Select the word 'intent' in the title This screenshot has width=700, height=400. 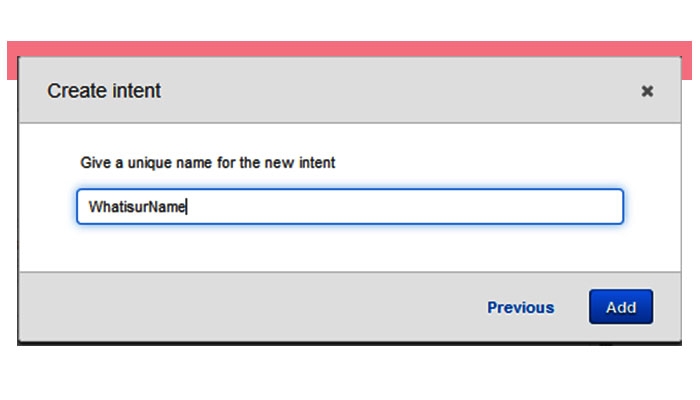tap(137, 91)
